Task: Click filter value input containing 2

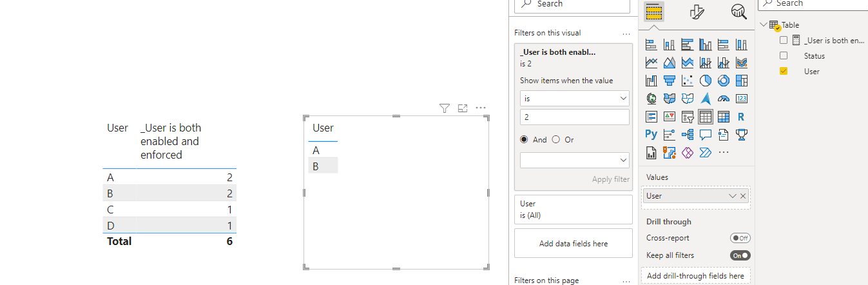Action: [575, 117]
